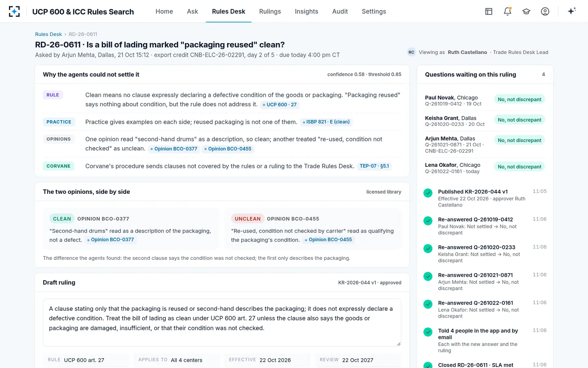588x368 pixels.
Task: Click the CLEAN tag on Opinion BCO-0377
Action: pos(62,219)
